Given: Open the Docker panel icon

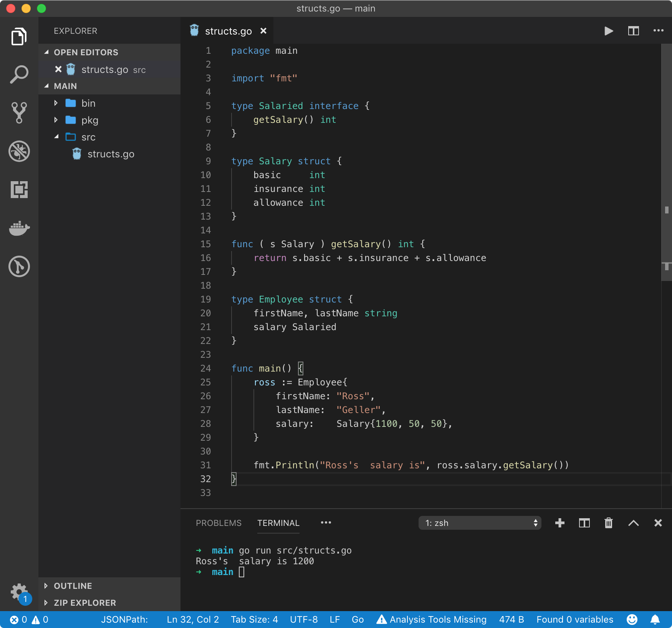Looking at the screenshot, I should (19, 228).
